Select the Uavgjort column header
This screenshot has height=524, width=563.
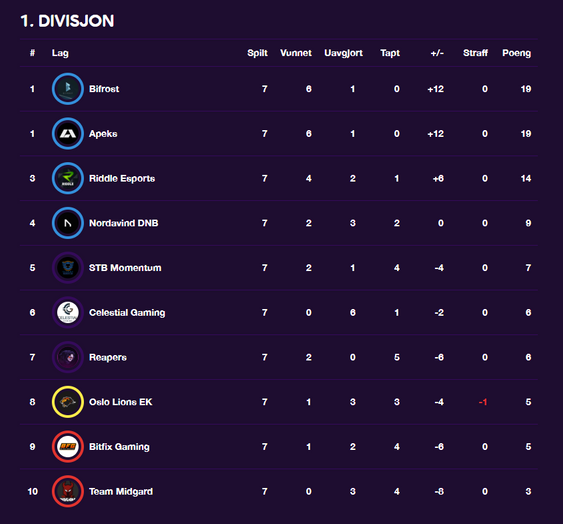[343, 53]
